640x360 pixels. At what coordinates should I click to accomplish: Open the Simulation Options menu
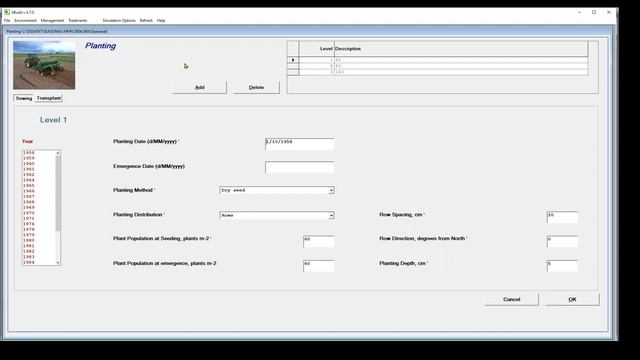click(119, 20)
